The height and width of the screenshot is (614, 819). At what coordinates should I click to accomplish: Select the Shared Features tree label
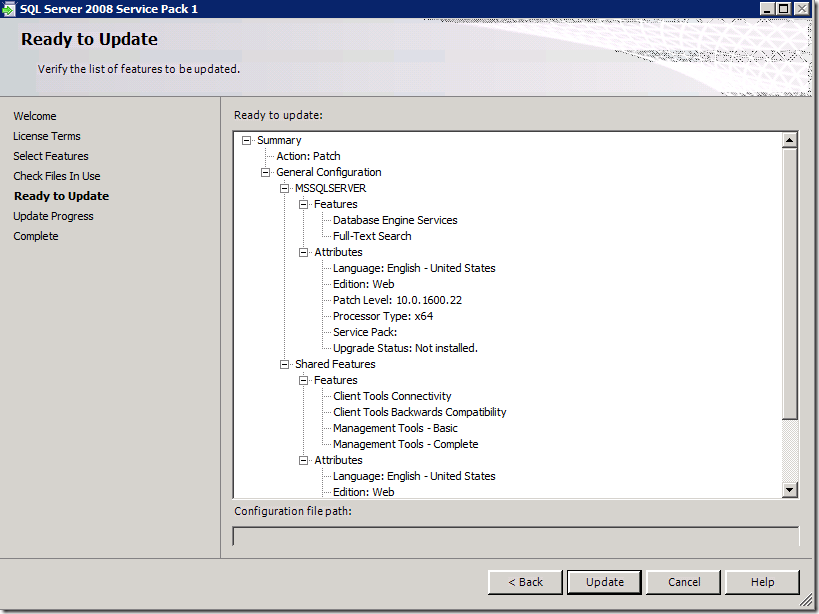coord(335,364)
